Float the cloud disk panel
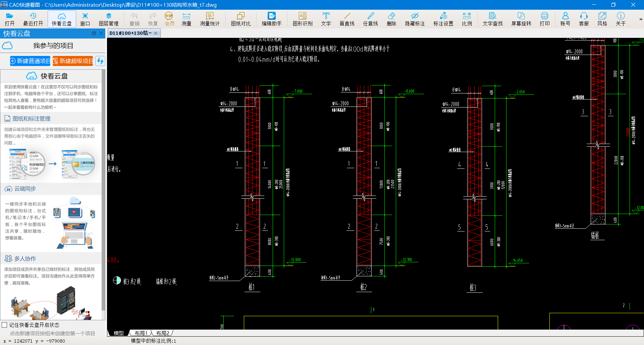 click(x=94, y=33)
